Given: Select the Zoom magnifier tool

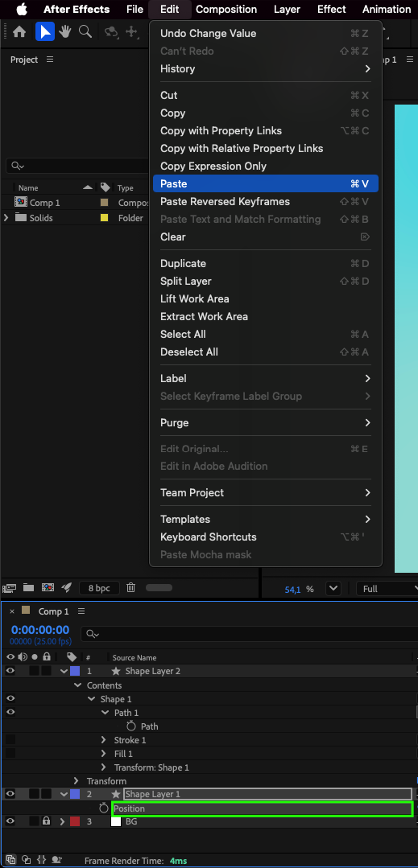Looking at the screenshot, I should coord(85,31).
